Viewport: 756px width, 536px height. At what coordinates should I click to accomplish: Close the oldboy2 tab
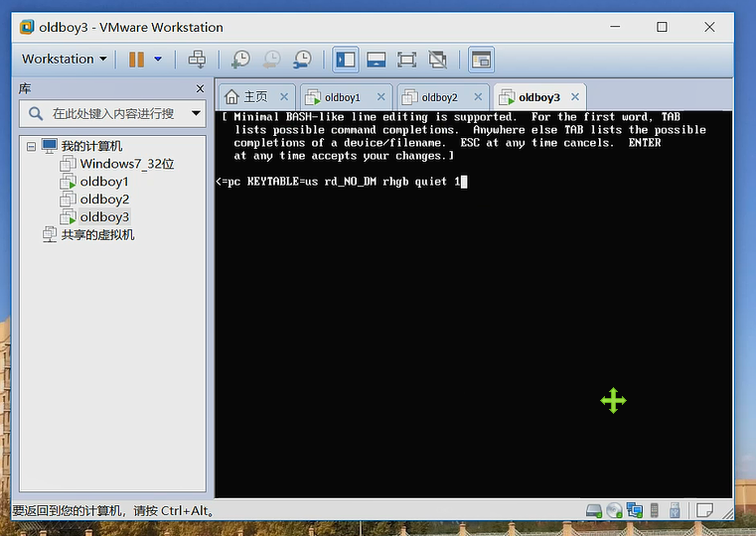[478, 97]
